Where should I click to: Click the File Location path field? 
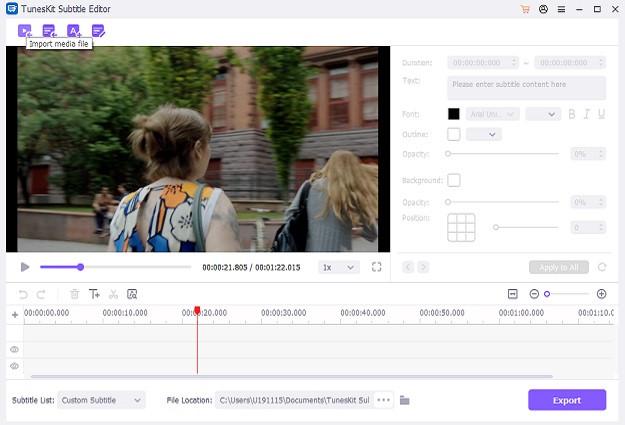point(295,400)
